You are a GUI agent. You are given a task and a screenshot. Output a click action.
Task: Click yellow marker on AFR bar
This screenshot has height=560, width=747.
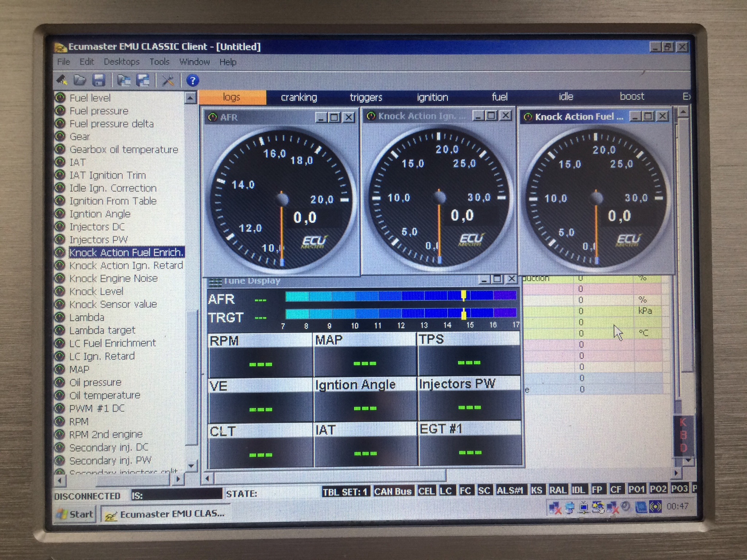point(464,295)
